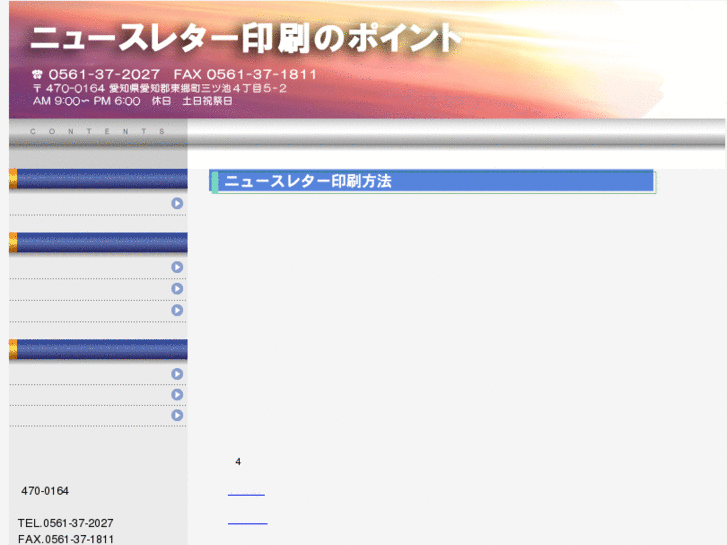Image resolution: width=727 pixels, height=545 pixels.
Task: Click the middle arrow icon in the third sidebar section
Action: point(177,395)
